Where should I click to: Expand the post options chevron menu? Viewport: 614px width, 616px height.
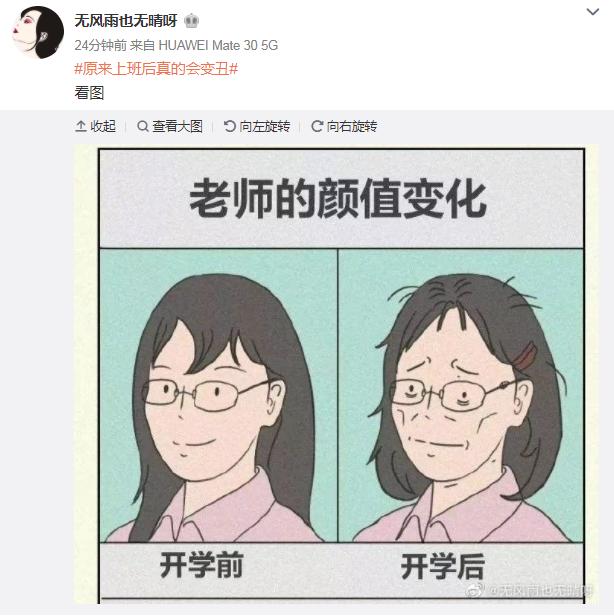tap(592, 12)
